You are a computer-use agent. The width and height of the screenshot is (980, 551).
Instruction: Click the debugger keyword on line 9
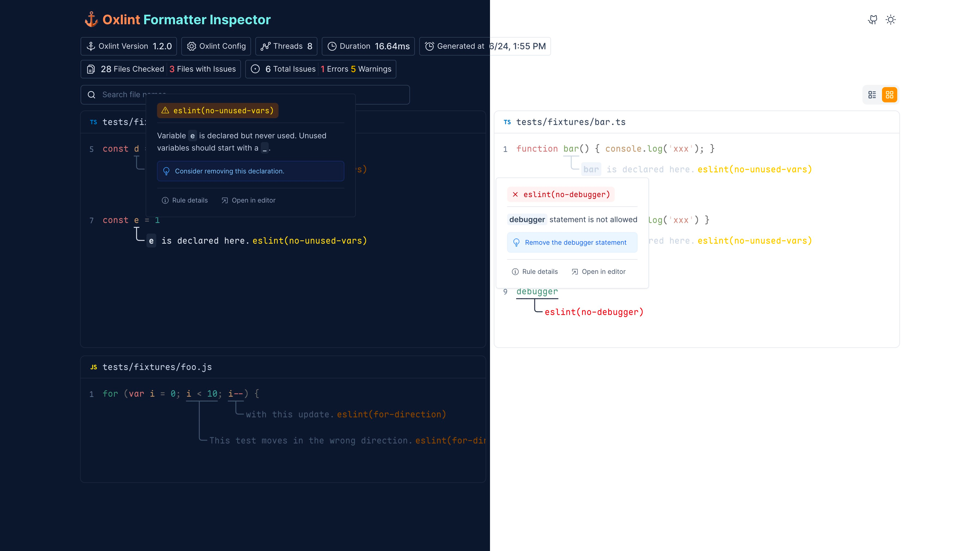coord(537,292)
